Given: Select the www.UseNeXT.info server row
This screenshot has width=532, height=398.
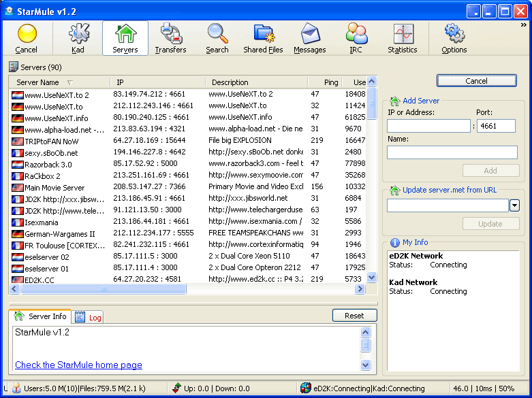Looking at the screenshot, I should point(188,118).
